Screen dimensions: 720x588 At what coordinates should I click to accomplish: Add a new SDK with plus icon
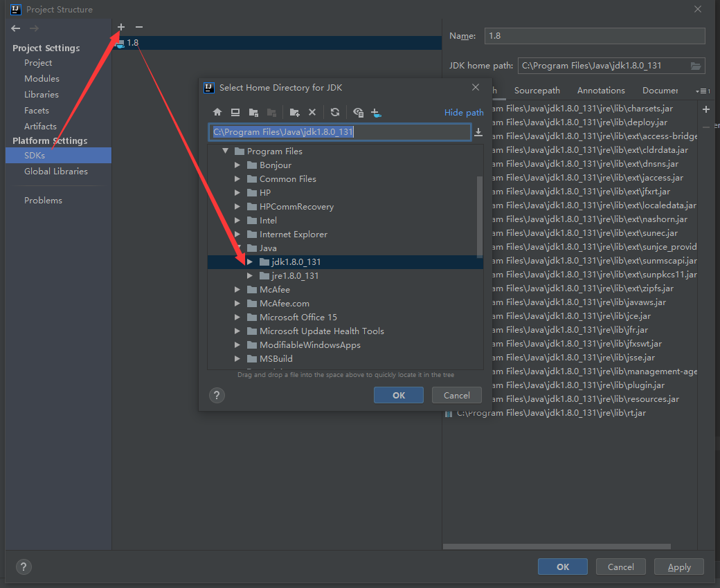tap(120, 27)
